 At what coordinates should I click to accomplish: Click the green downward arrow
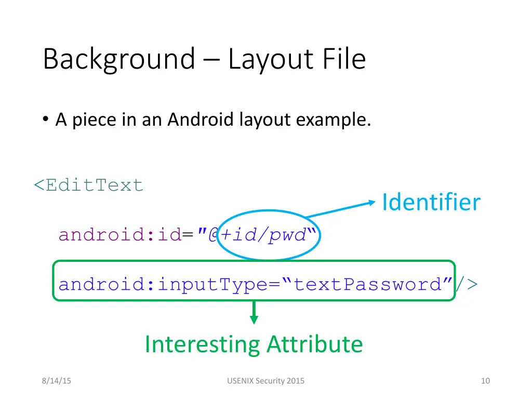(254, 313)
